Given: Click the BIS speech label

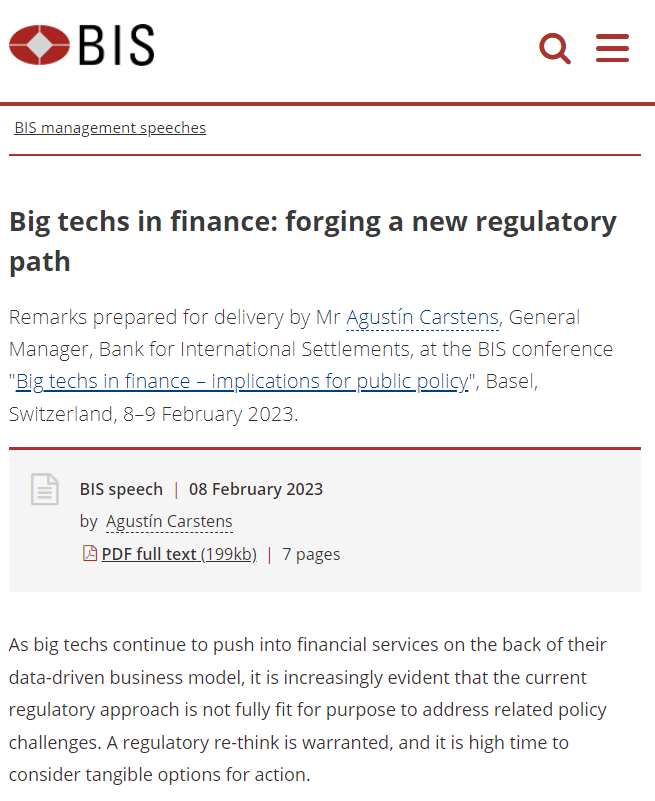Looking at the screenshot, I should click(x=121, y=489).
